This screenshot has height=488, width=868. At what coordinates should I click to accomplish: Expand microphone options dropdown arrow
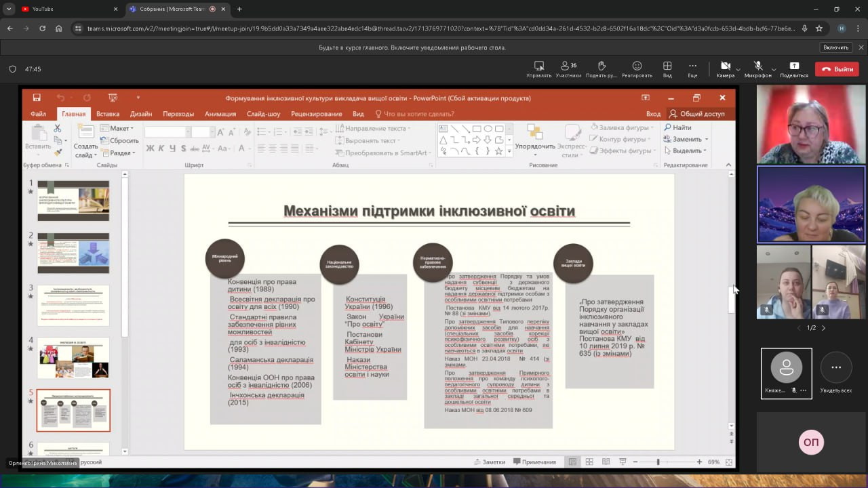[774, 69]
